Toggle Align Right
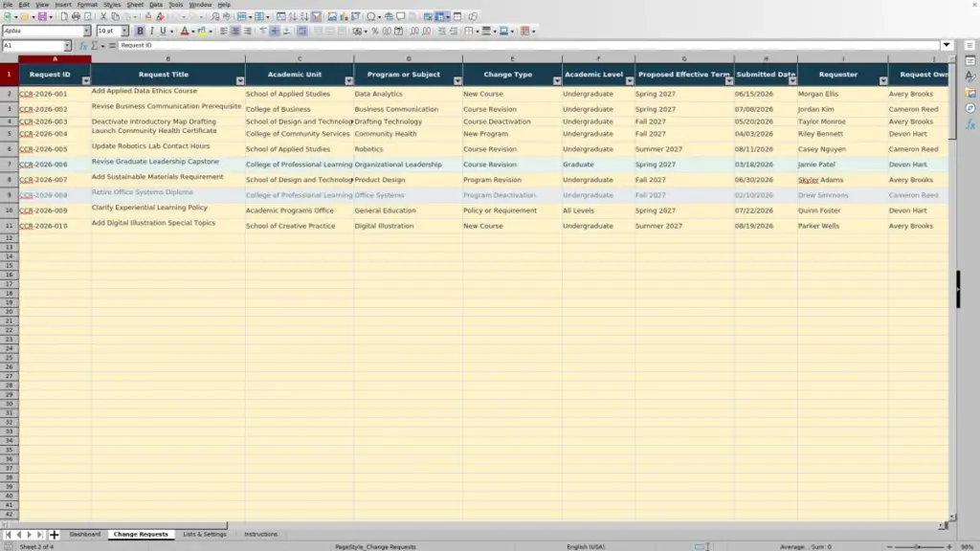This screenshot has height=551, width=980. click(248, 31)
